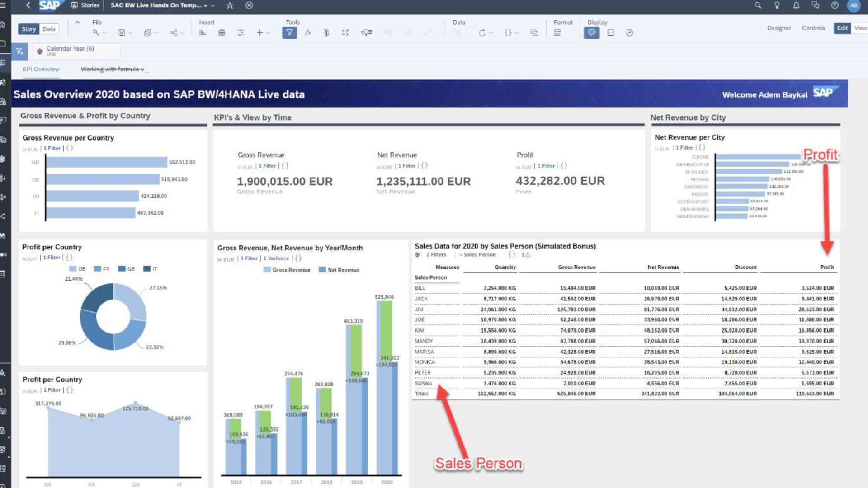Screen dimensions: 868x488
Task: Open the Stories breadcrumb
Action: point(85,5)
